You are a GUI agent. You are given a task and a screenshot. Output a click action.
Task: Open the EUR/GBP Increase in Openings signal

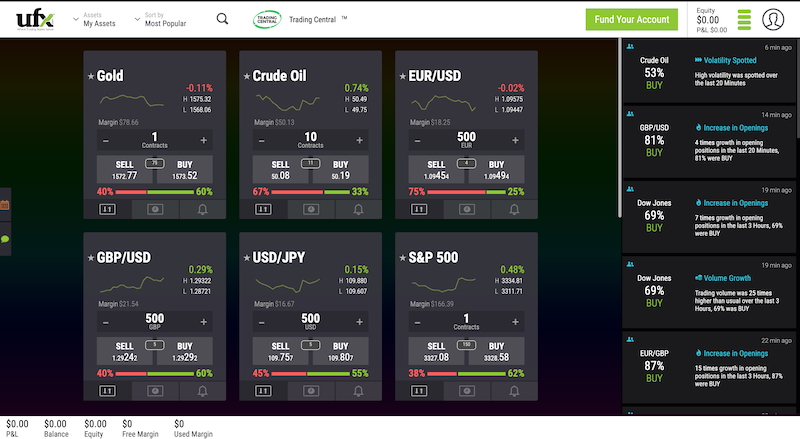[x=709, y=368]
